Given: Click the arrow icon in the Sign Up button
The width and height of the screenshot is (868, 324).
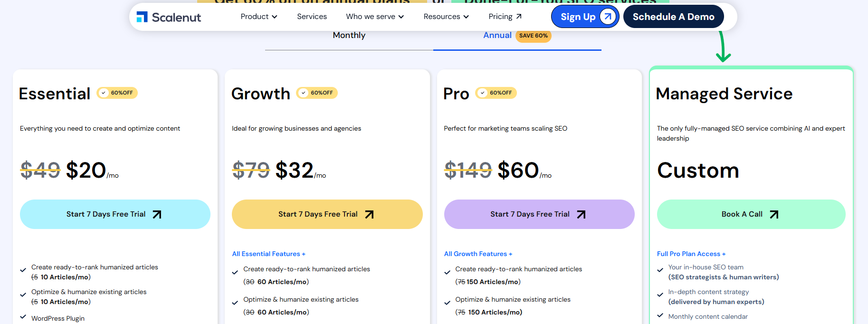Looking at the screenshot, I should point(608,17).
